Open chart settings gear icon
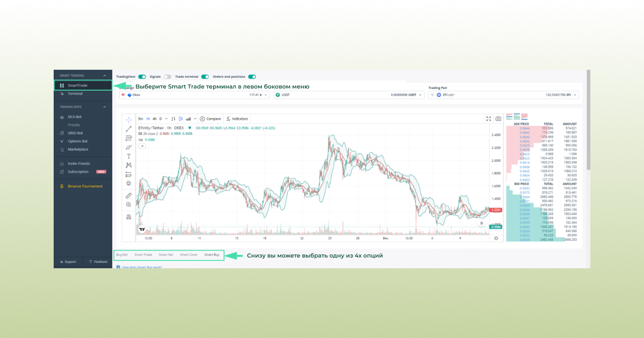644x338 pixels. (x=496, y=238)
